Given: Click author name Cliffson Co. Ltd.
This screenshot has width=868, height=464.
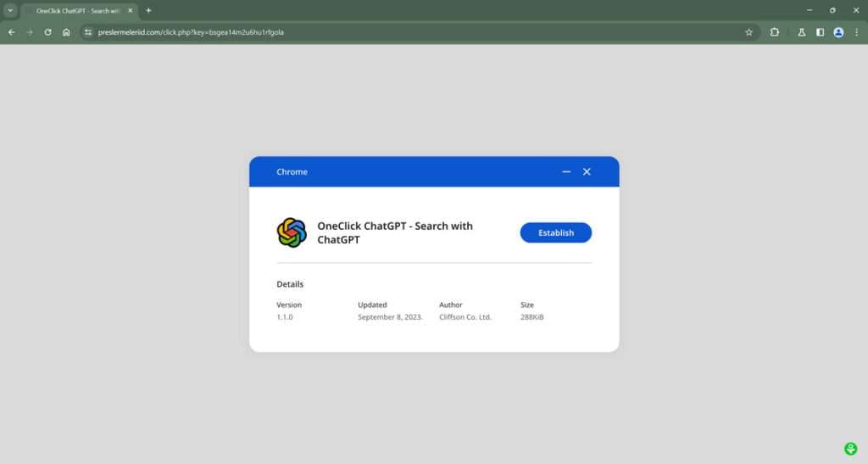Looking at the screenshot, I should coord(465,317).
